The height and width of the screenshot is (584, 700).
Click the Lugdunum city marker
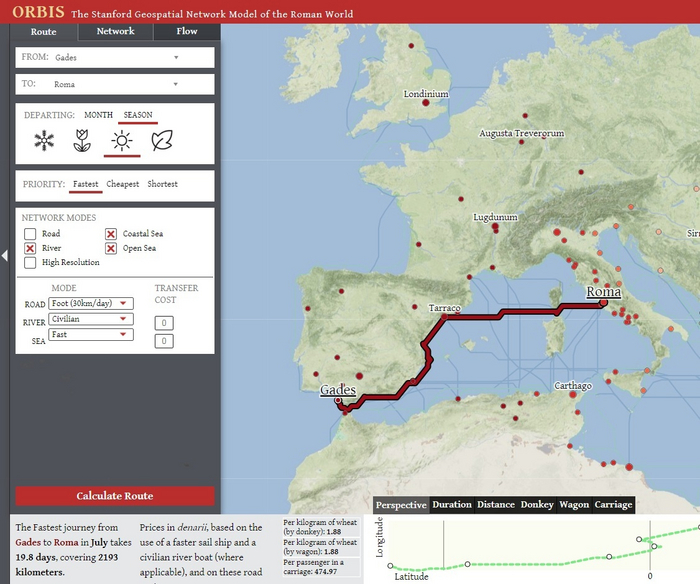click(x=495, y=226)
